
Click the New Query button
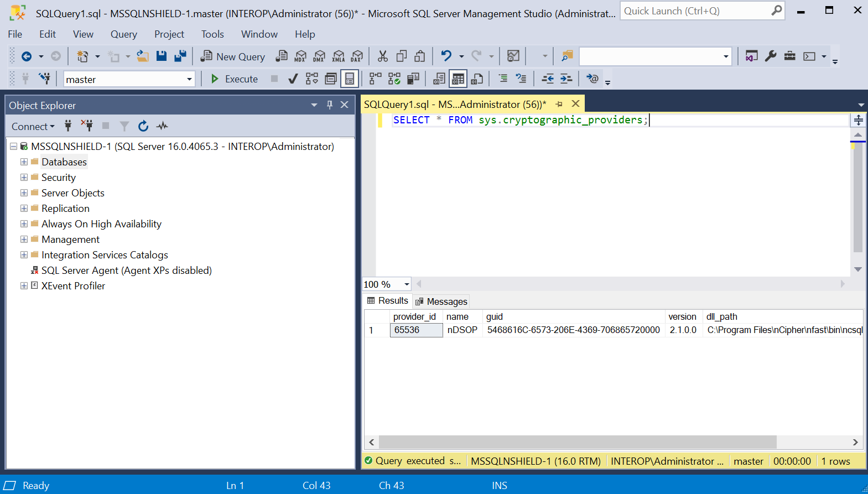[233, 56]
